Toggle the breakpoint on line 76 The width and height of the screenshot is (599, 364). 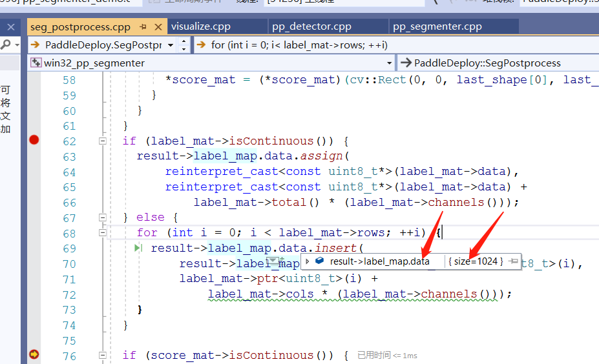coord(34,354)
